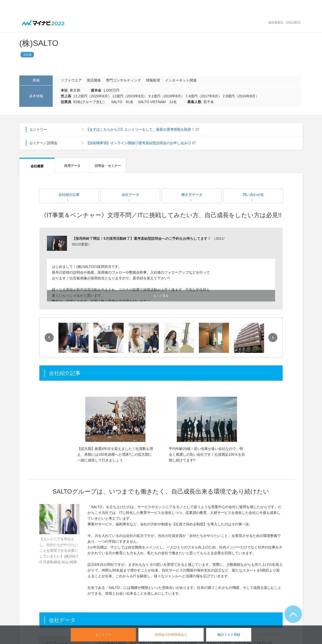Click the エントリー row label
This screenshot has height=644, width=322.
pyautogui.click(x=38, y=129)
